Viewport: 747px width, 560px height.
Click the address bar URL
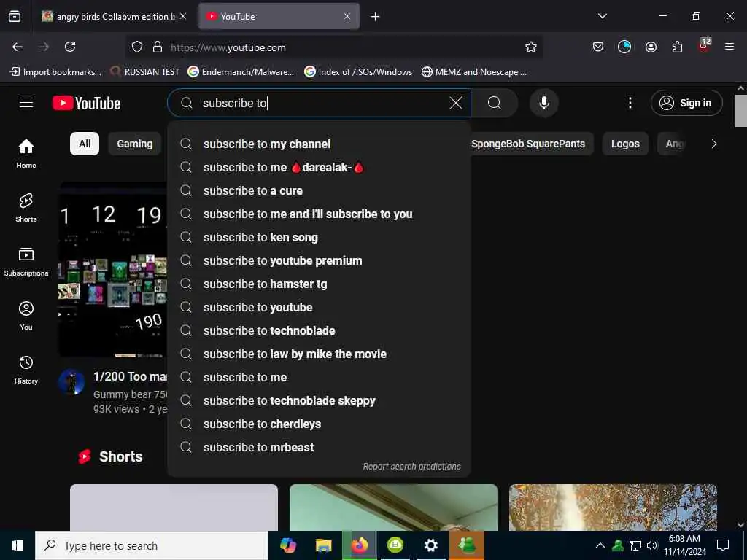point(228,47)
